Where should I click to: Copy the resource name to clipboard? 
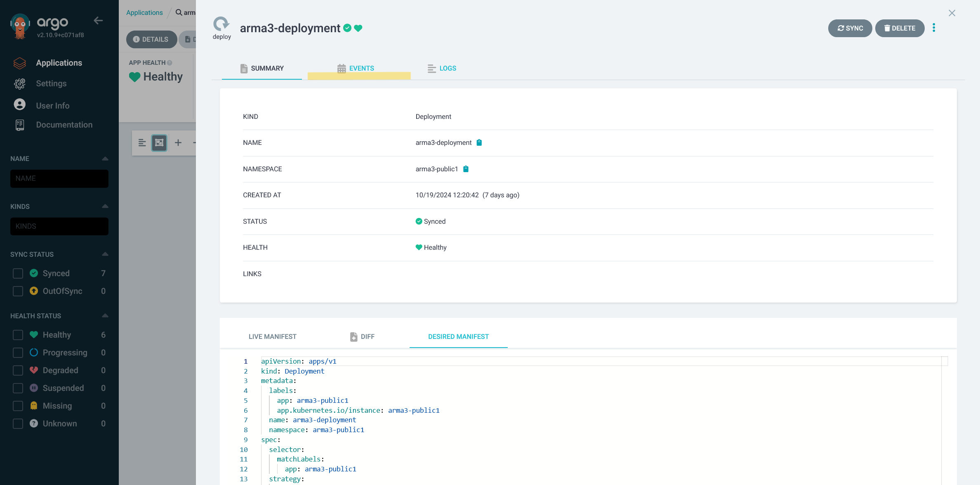[479, 142]
